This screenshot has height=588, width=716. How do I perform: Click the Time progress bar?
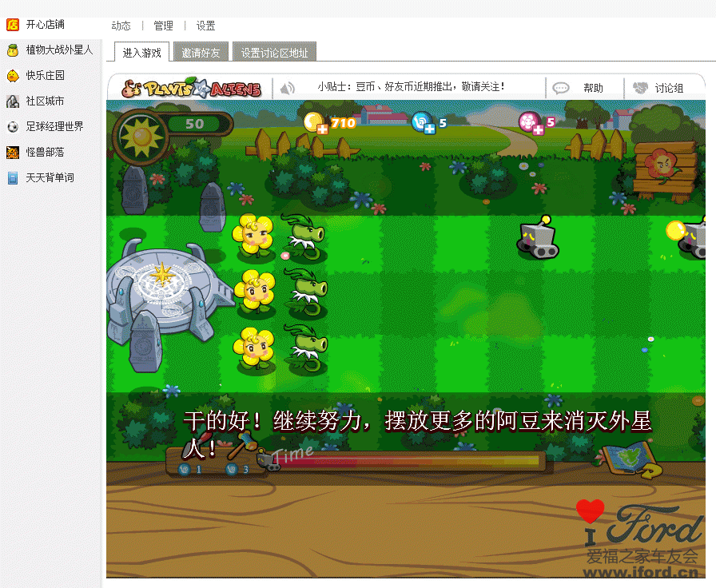coord(407,461)
